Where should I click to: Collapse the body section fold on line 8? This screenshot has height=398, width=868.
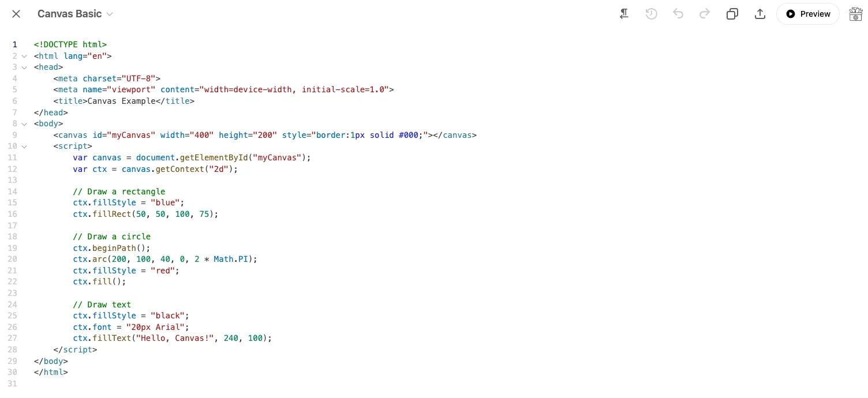click(x=24, y=123)
